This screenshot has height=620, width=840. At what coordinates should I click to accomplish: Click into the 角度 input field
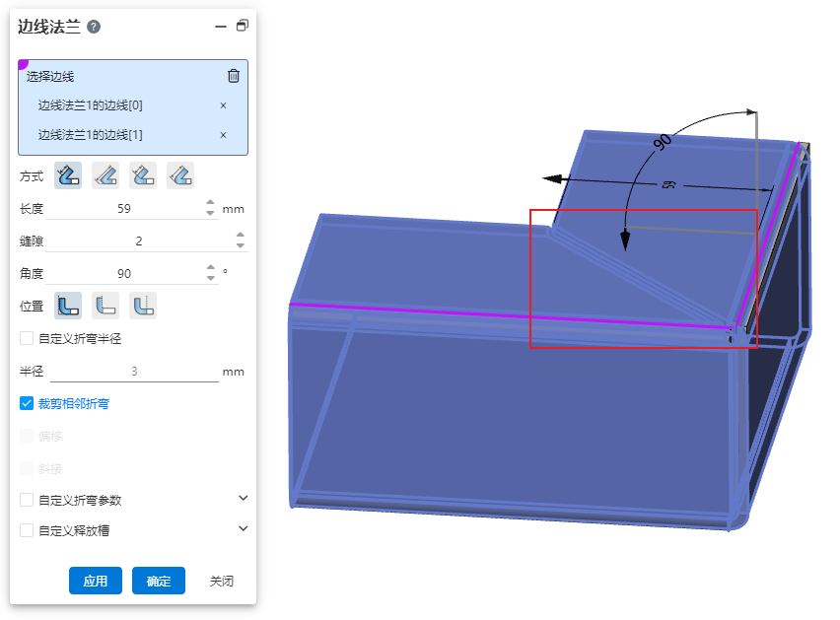(x=124, y=273)
